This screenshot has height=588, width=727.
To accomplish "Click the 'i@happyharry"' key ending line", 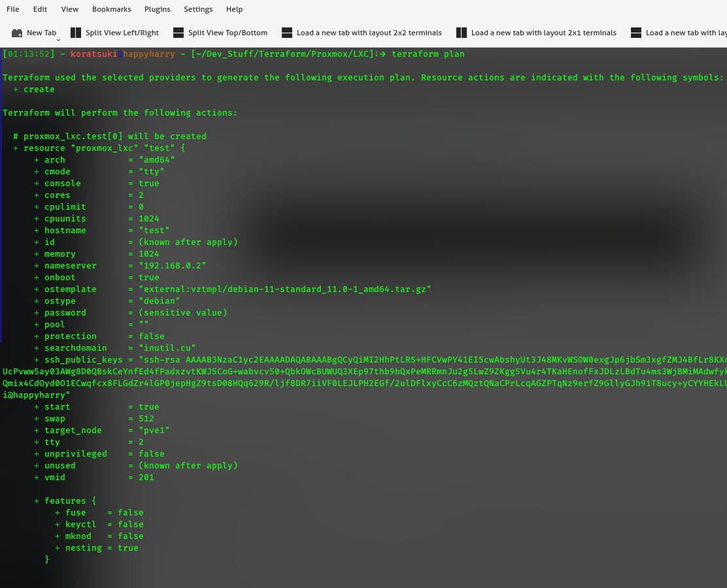I will pos(36,395).
